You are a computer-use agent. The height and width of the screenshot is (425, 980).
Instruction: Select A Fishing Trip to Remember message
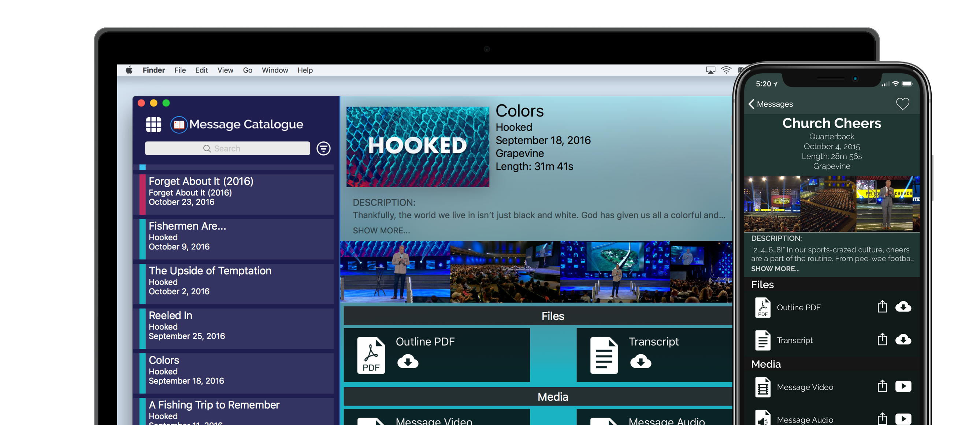tap(233, 411)
